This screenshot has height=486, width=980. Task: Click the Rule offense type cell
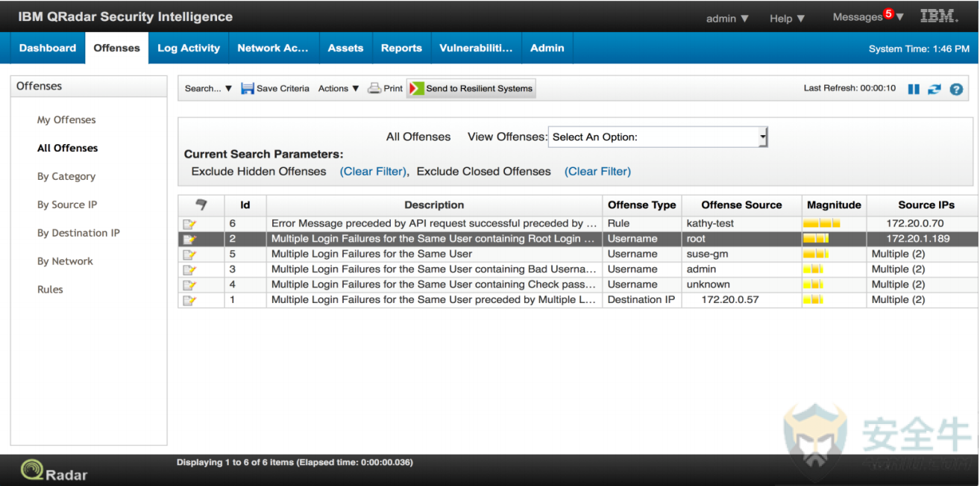click(x=641, y=223)
